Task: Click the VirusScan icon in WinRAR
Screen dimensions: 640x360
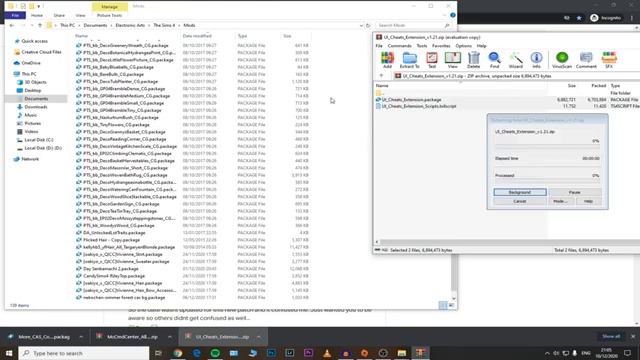Action: (x=562, y=60)
